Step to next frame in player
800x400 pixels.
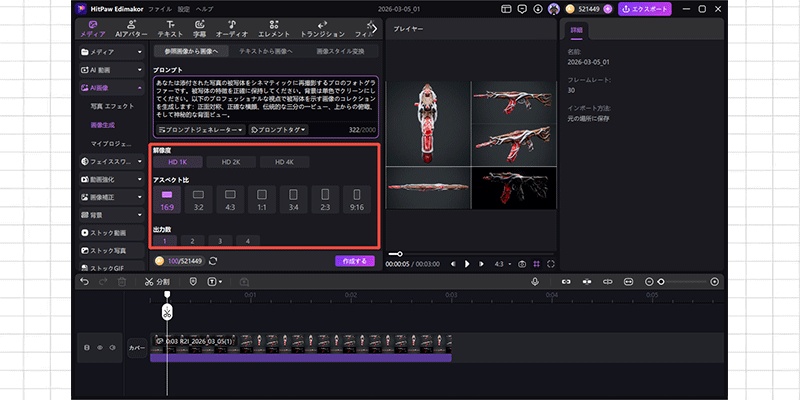(x=481, y=264)
